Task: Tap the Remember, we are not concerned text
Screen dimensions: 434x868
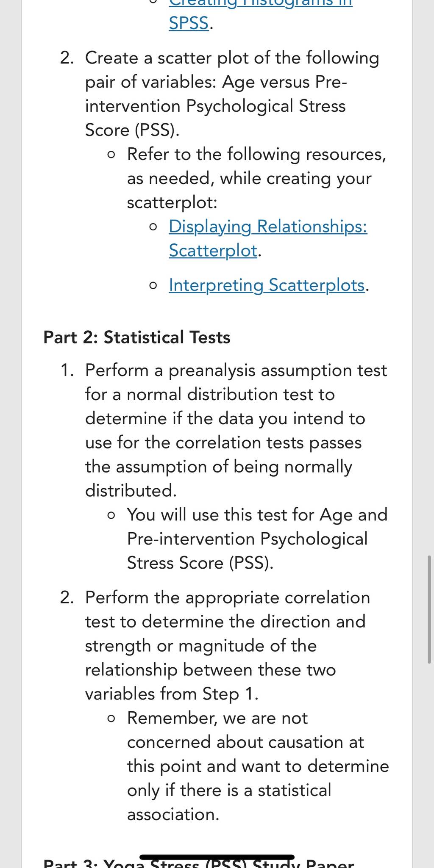Action: tap(258, 766)
